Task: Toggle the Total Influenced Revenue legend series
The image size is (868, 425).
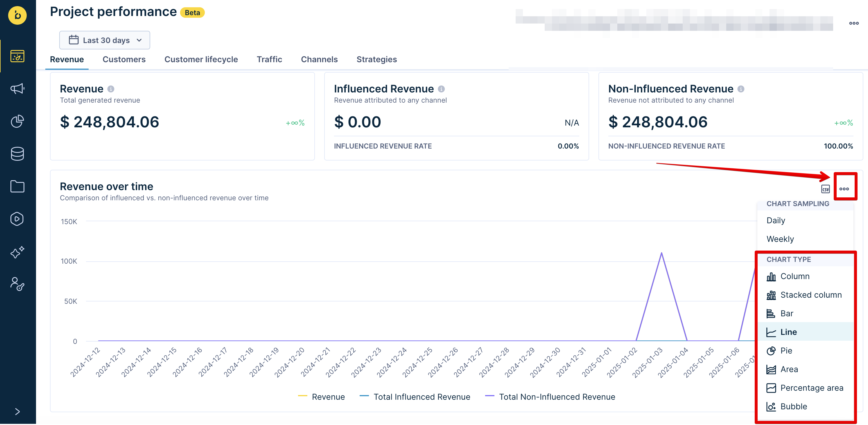Action: [415, 397]
